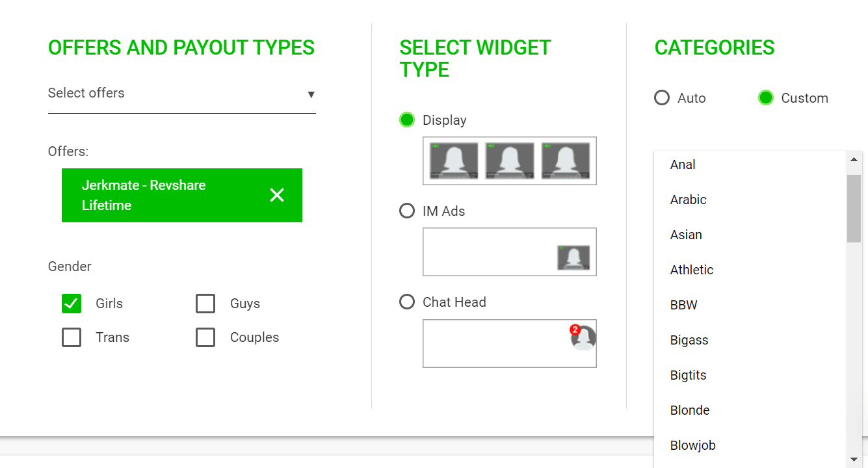Image resolution: width=868 pixels, height=468 pixels.
Task: Click the Chat Head preview thumbnail
Action: 509,343
